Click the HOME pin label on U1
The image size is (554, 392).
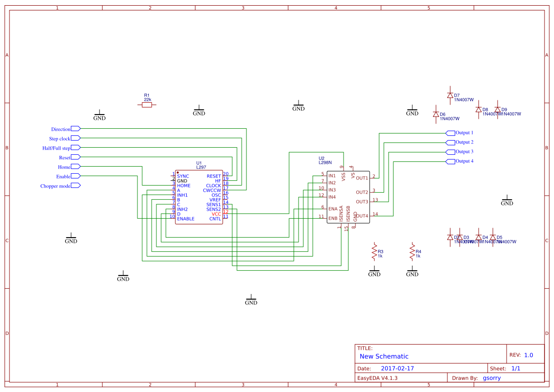pos(184,186)
